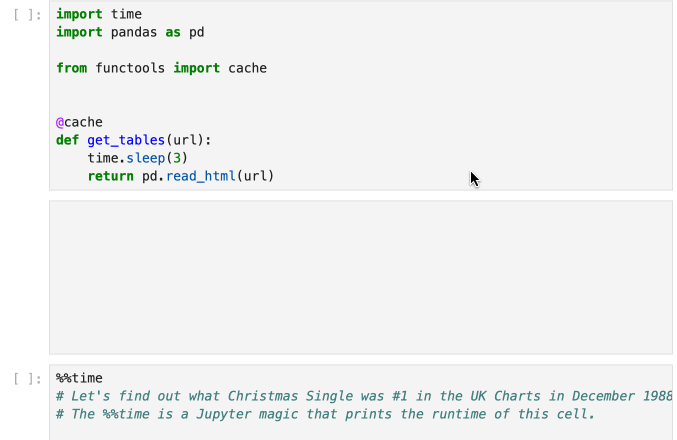
Task: Click the 'pd' alias after 'as'
Action: (x=196, y=32)
